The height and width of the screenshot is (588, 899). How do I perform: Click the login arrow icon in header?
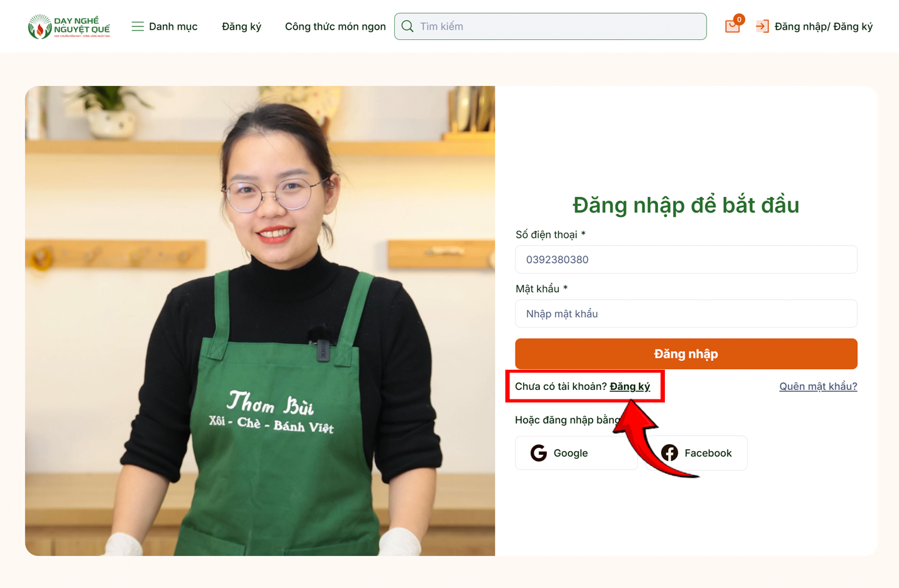(762, 26)
